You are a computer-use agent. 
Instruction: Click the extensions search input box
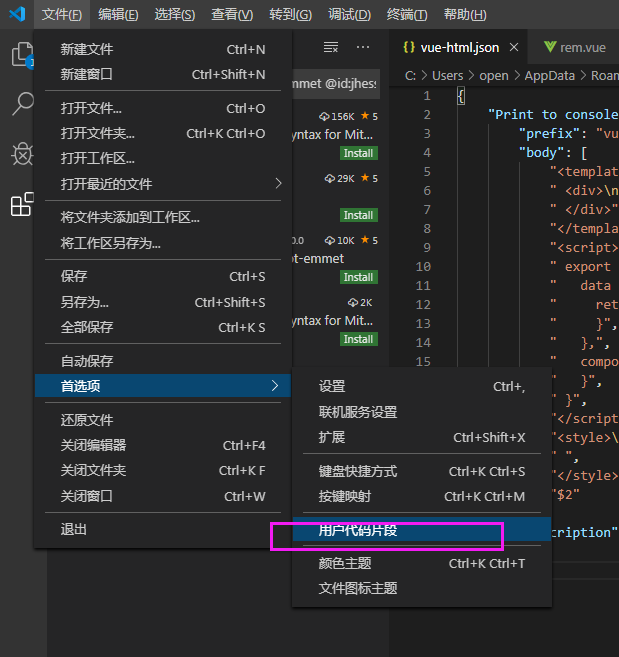point(335,85)
